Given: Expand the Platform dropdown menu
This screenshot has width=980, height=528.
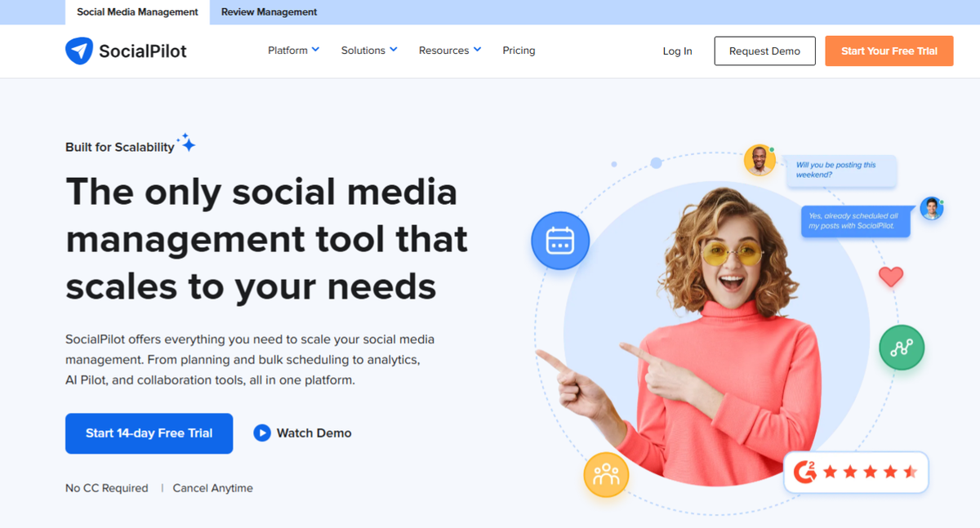Looking at the screenshot, I should [x=293, y=51].
